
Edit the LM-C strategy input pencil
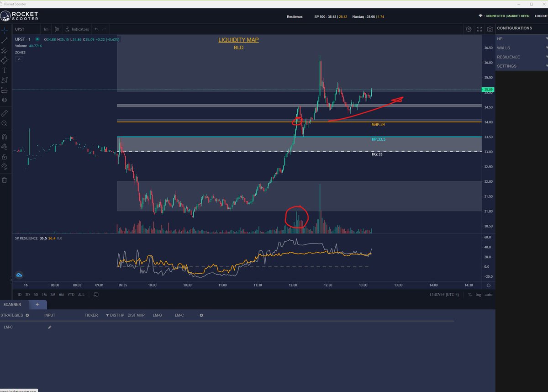tap(50, 327)
